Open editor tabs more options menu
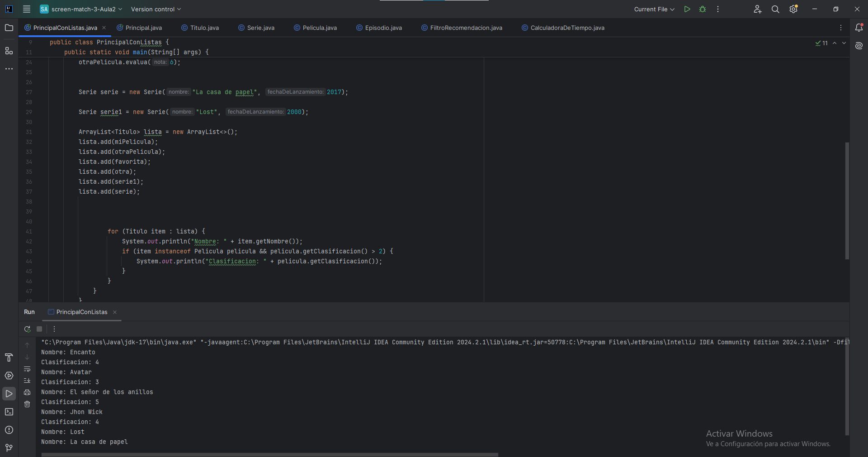This screenshot has width=868, height=457. [841, 28]
